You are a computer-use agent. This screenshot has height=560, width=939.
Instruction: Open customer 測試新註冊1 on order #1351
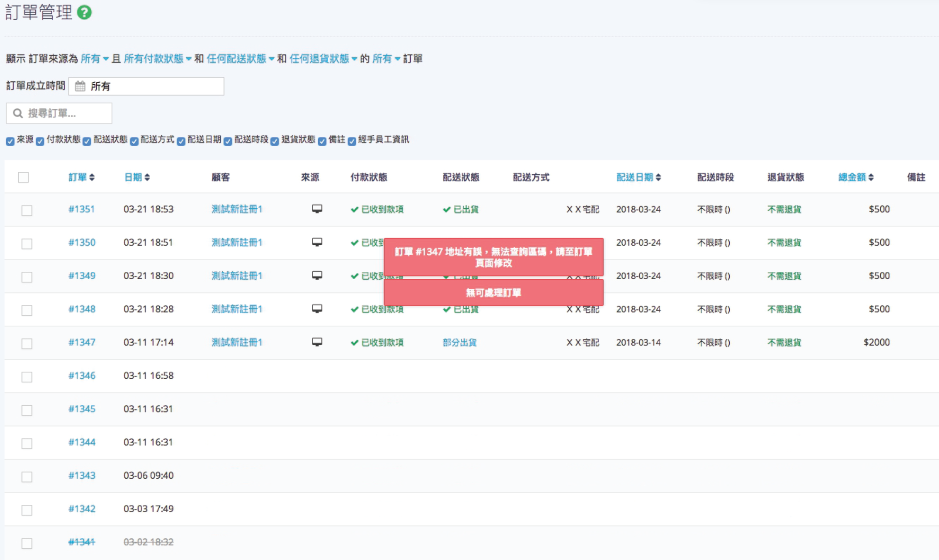[237, 209]
